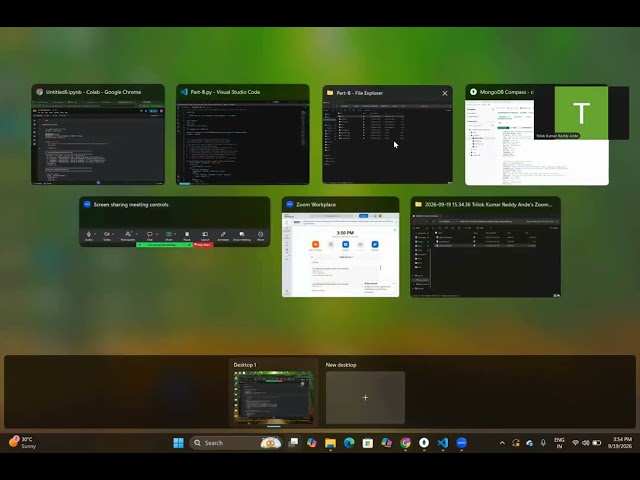Expand the Audio options arrow in Zoom controls
The width and height of the screenshot is (640, 480).
pyautogui.click(x=95, y=234)
